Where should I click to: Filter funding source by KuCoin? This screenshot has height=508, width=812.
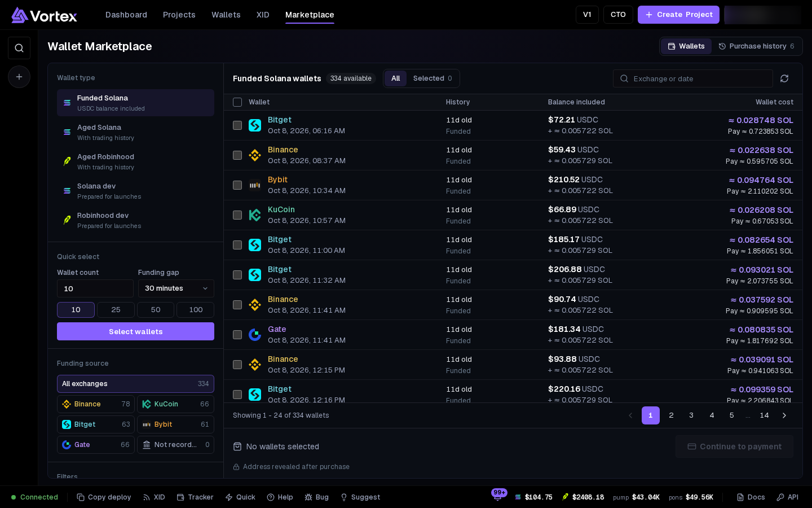(x=175, y=404)
